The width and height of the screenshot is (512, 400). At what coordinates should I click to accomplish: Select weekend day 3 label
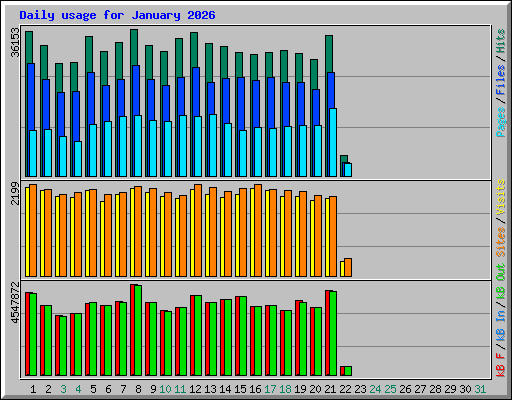point(63,389)
